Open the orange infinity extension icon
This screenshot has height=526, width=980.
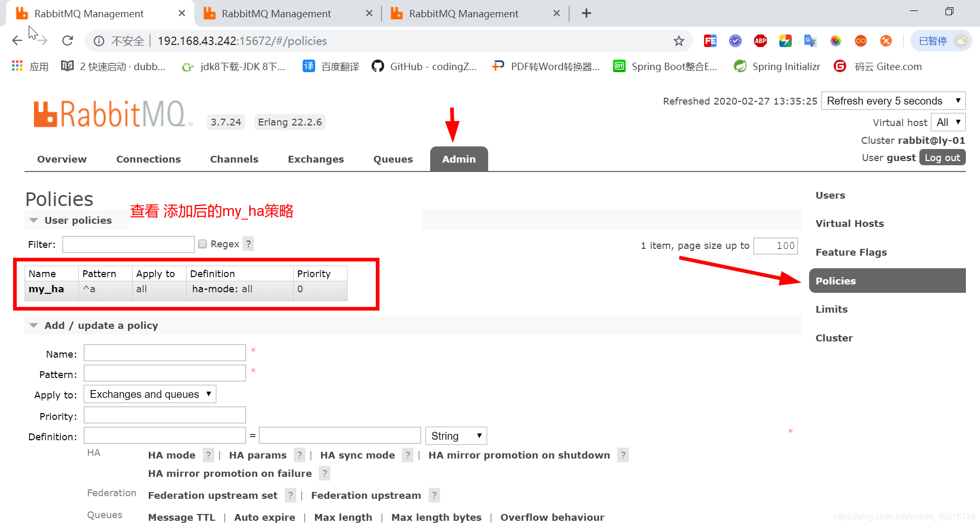[x=860, y=41]
